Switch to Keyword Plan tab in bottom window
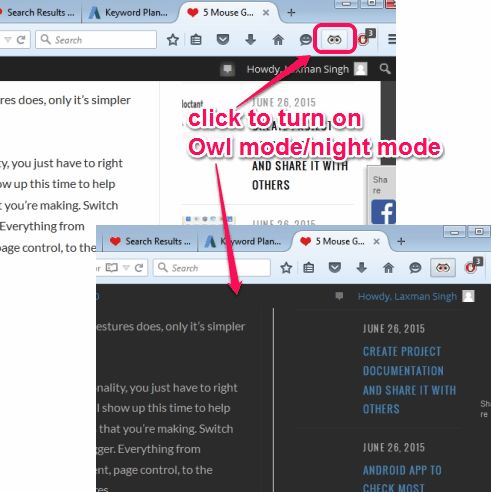This screenshot has height=492, width=491. (x=245, y=241)
